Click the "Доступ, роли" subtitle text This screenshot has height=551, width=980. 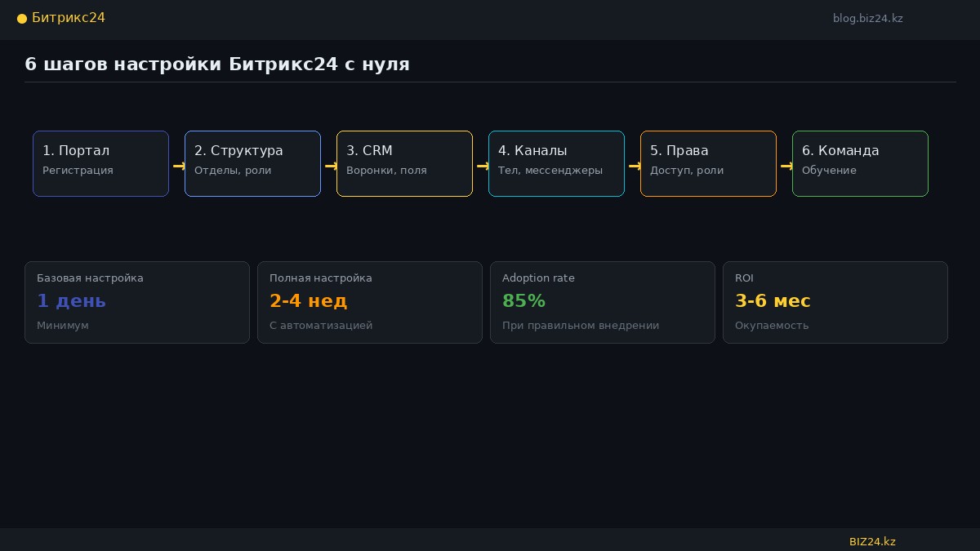pyautogui.click(x=687, y=171)
